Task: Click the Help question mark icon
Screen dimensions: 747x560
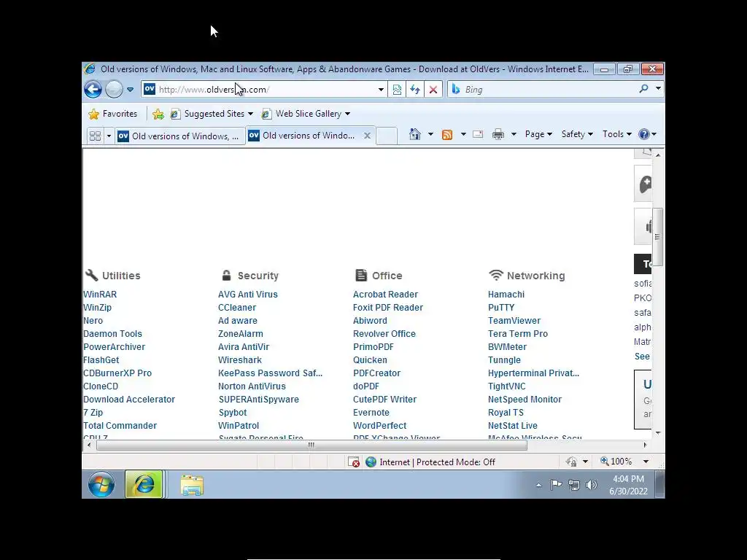Action: (644, 134)
